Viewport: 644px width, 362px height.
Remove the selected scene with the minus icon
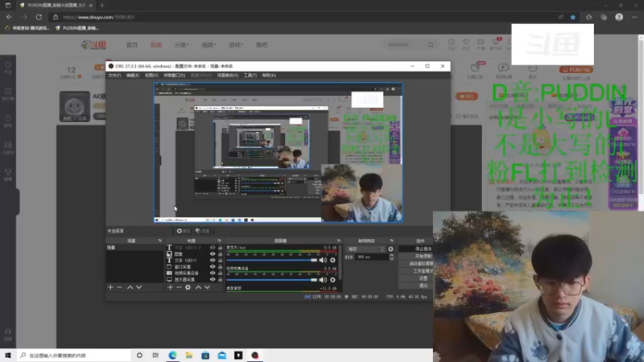click(x=119, y=287)
